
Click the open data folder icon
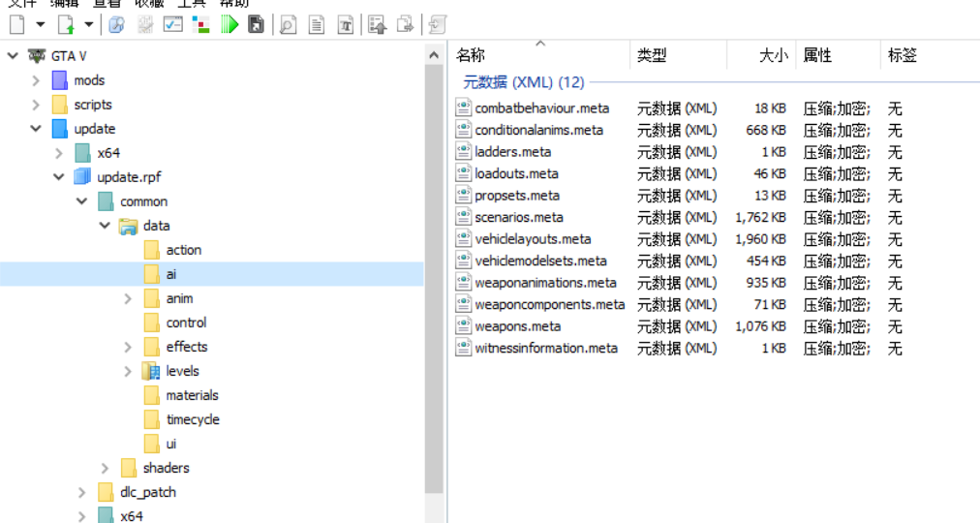128,227
